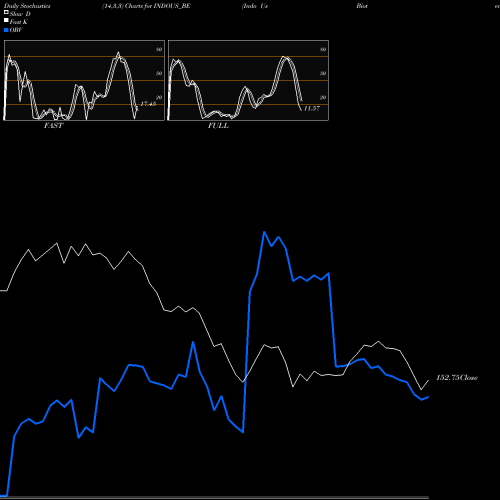This screenshot has height=500, width=500.
Task: Click the end point of white Close line
Action: 428,380
